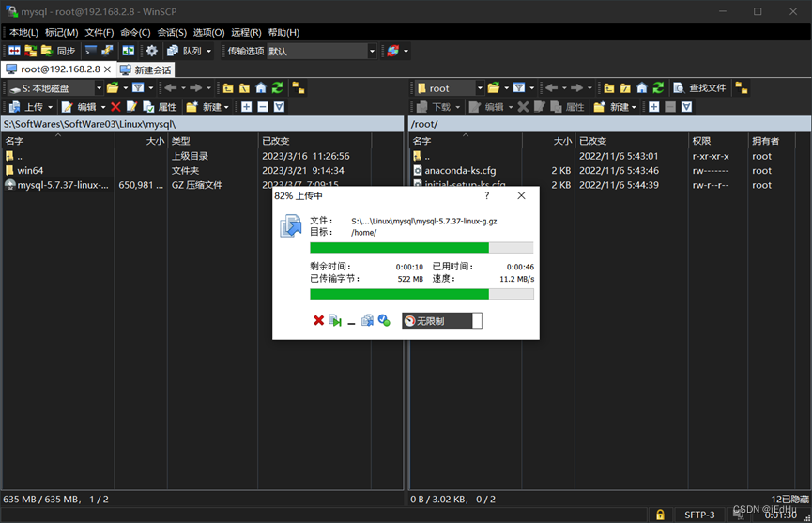Click the 查找文件 find files button

[699, 88]
